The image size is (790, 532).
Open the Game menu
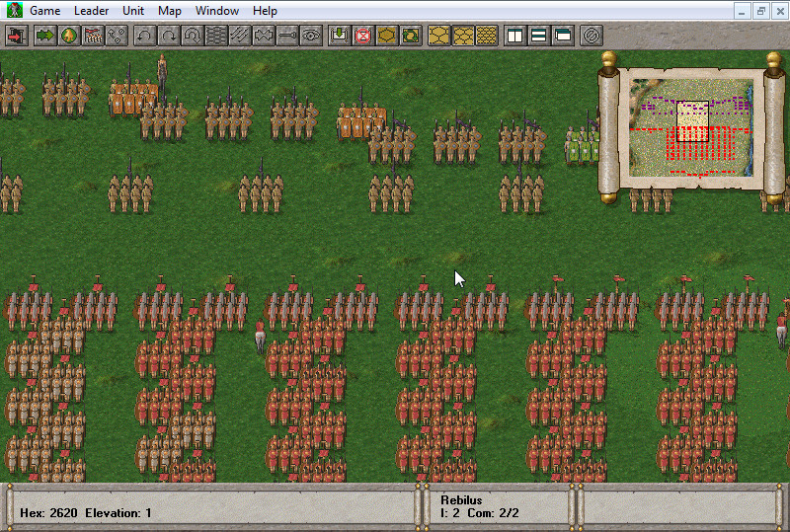click(44, 11)
